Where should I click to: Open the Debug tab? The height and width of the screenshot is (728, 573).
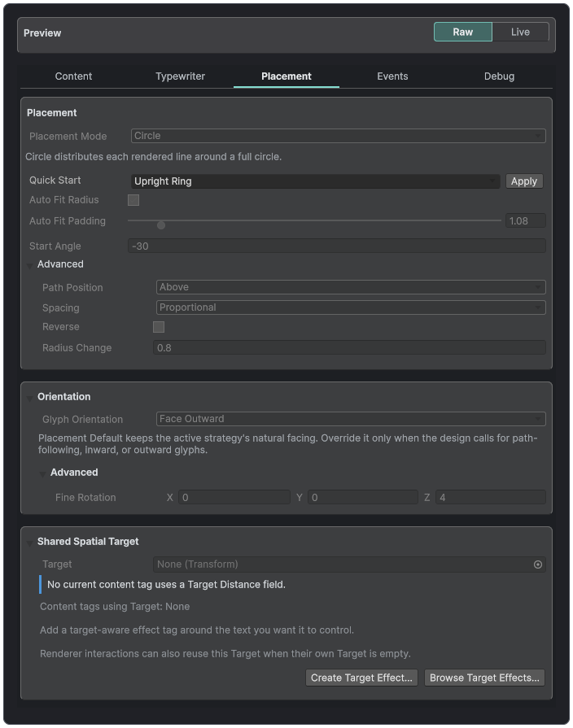pos(499,76)
